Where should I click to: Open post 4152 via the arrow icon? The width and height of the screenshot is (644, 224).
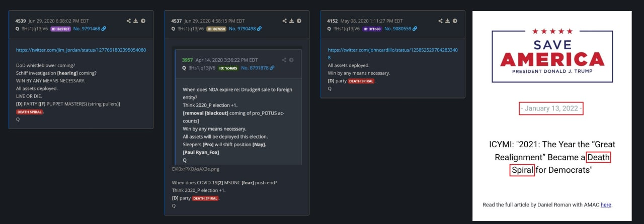[x=455, y=21]
